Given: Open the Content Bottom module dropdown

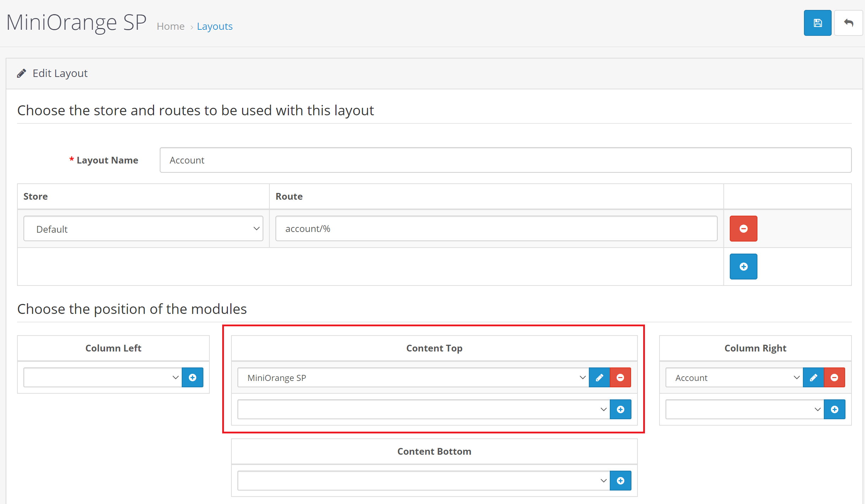Looking at the screenshot, I should pyautogui.click(x=423, y=481).
